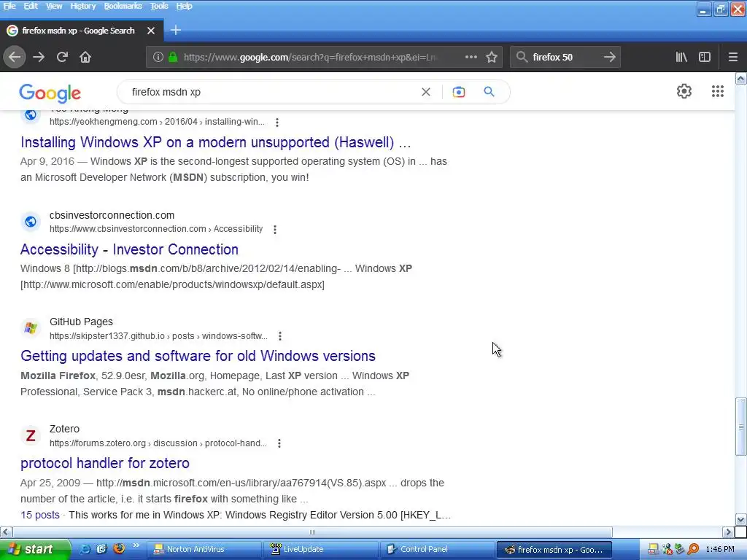Open Google quick settings gear
This screenshot has width=747, height=560.
point(684,91)
